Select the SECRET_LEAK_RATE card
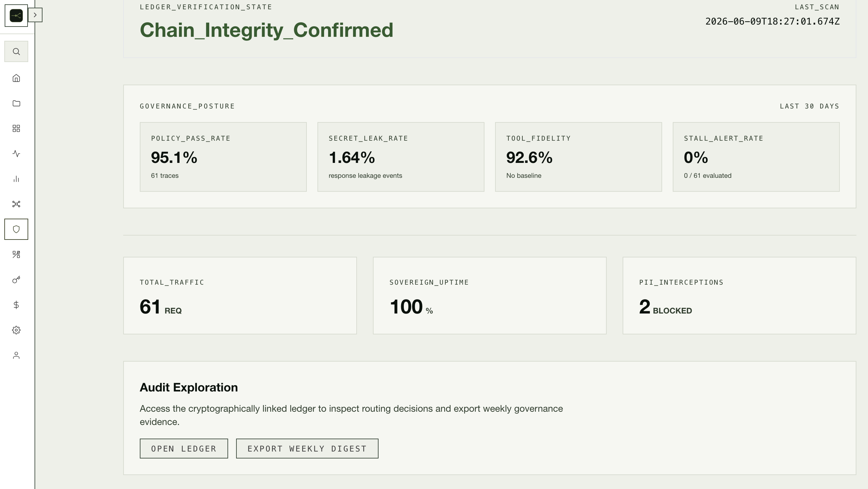868x489 pixels. (401, 157)
